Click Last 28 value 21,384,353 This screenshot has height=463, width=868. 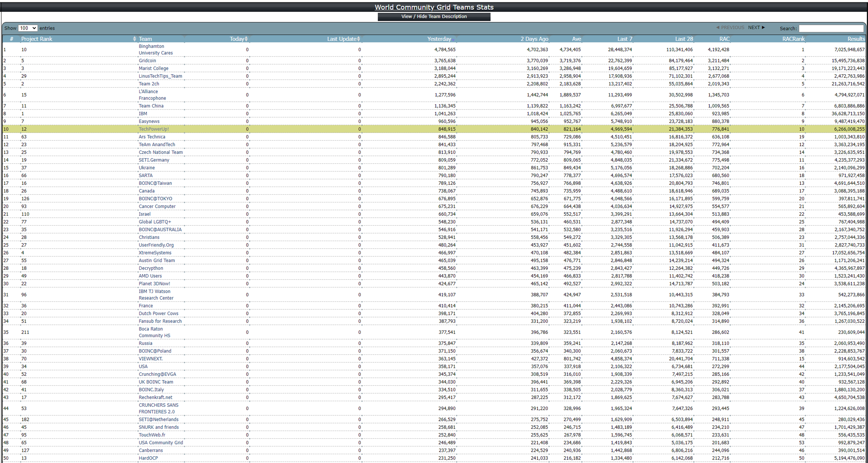pyautogui.click(x=681, y=129)
